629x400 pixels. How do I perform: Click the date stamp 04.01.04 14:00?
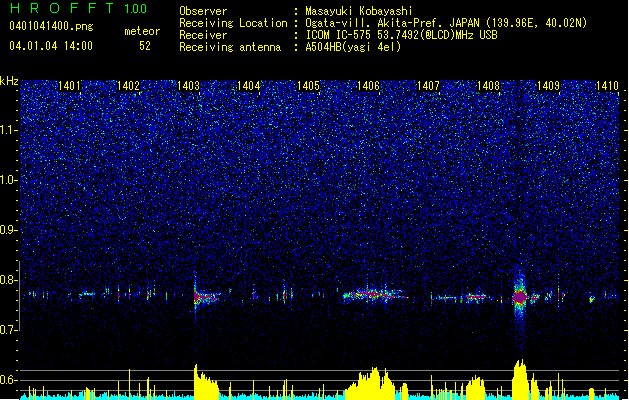51,46
